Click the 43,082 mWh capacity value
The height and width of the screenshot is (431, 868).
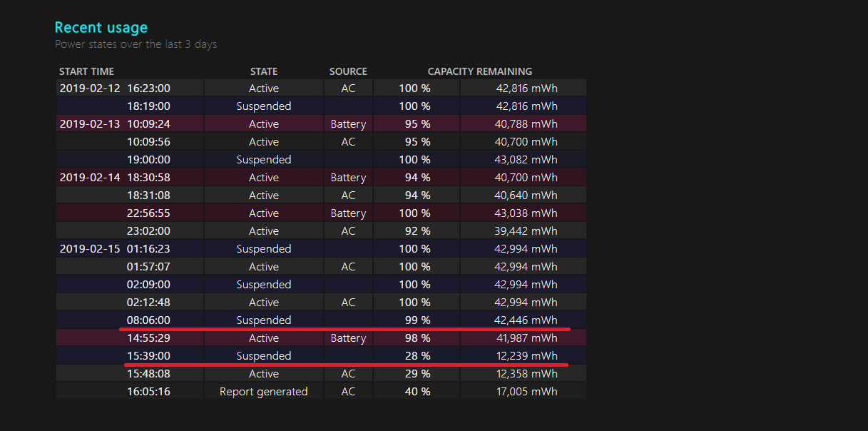click(x=526, y=160)
